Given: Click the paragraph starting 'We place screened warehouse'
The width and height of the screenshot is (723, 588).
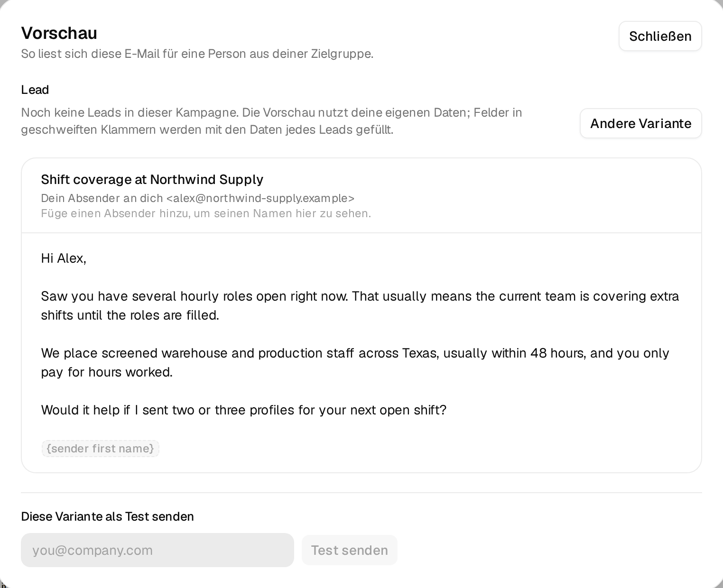Looking at the screenshot, I should (355, 363).
